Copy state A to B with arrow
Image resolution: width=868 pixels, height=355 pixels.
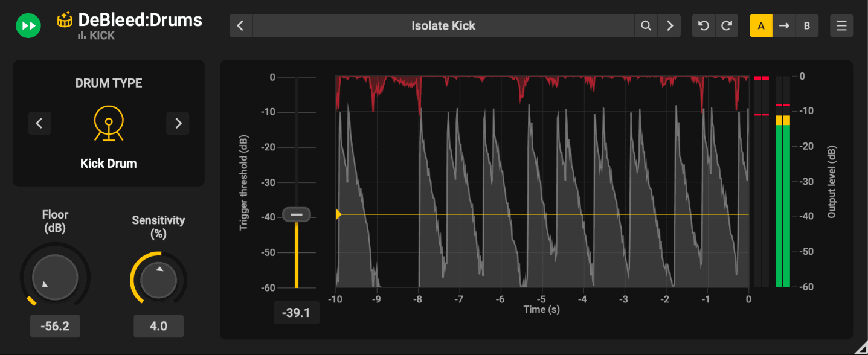[x=783, y=26]
